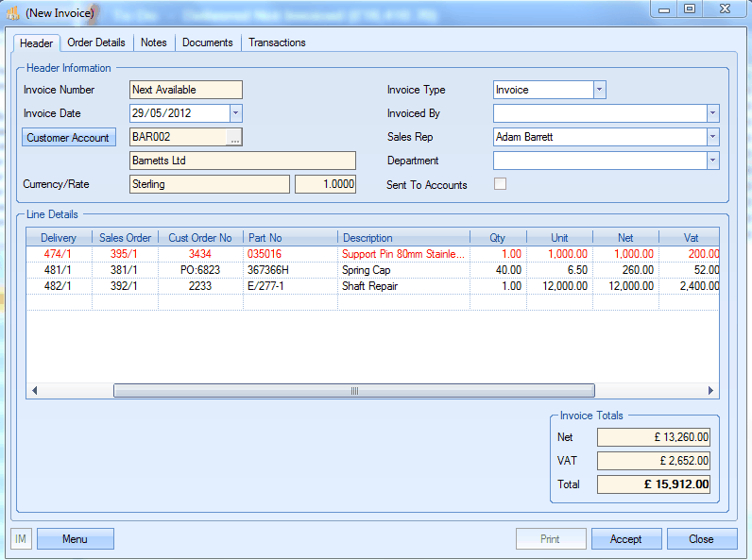
Task: Click the IM icon button
Action: 21,539
